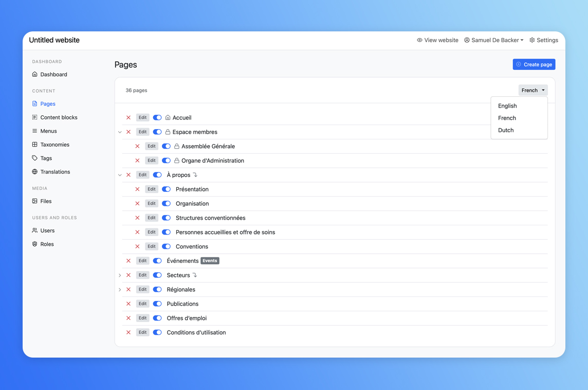The image size is (588, 390).
Task: Toggle the Événements page switch off
Action: pyautogui.click(x=157, y=261)
